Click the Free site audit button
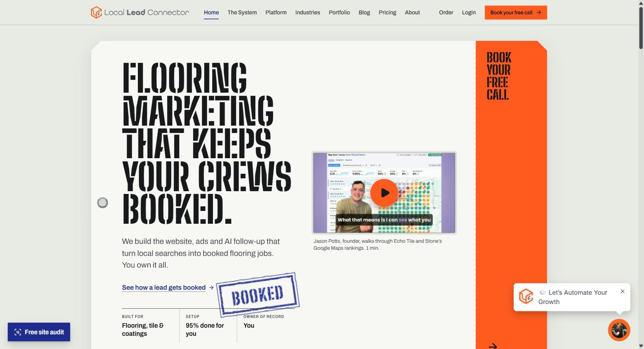644x349 pixels. [39, 332]
